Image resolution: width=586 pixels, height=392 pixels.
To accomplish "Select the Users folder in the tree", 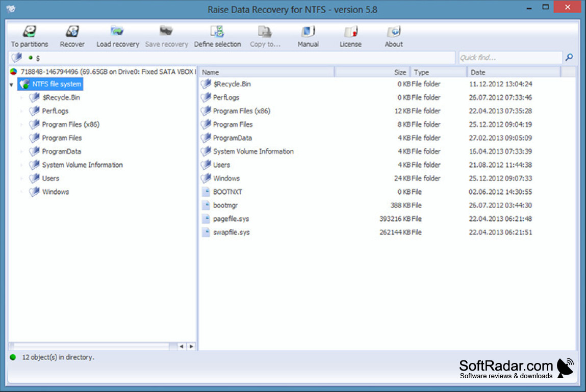I will (50, 178).
